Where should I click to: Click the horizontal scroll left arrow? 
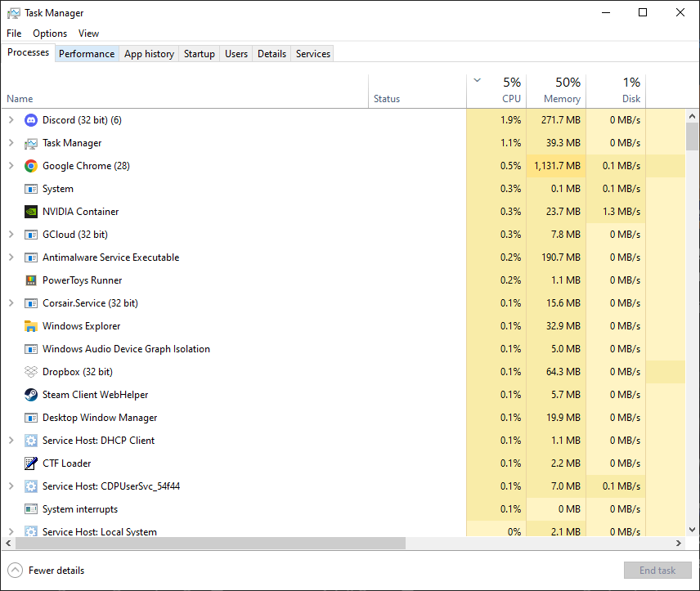tap(8, 544)
